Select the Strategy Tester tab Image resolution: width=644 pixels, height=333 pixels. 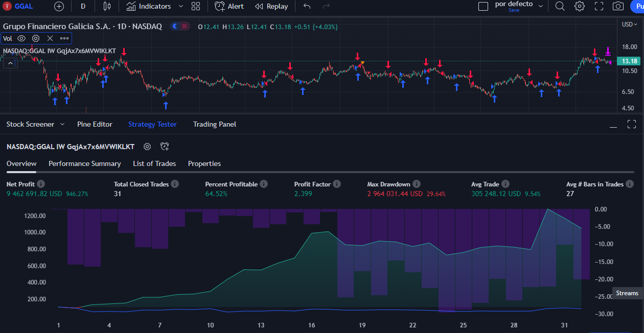152,124
